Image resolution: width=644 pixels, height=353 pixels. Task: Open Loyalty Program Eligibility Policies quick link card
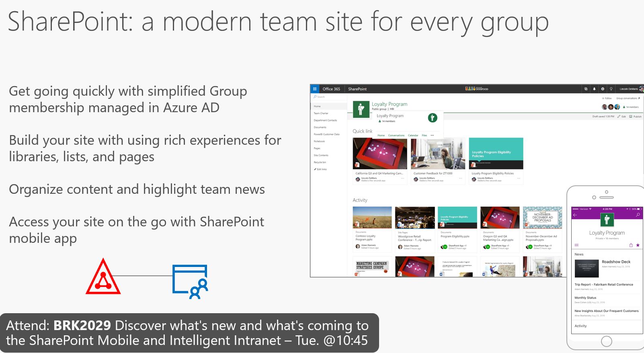coord(496,161)
